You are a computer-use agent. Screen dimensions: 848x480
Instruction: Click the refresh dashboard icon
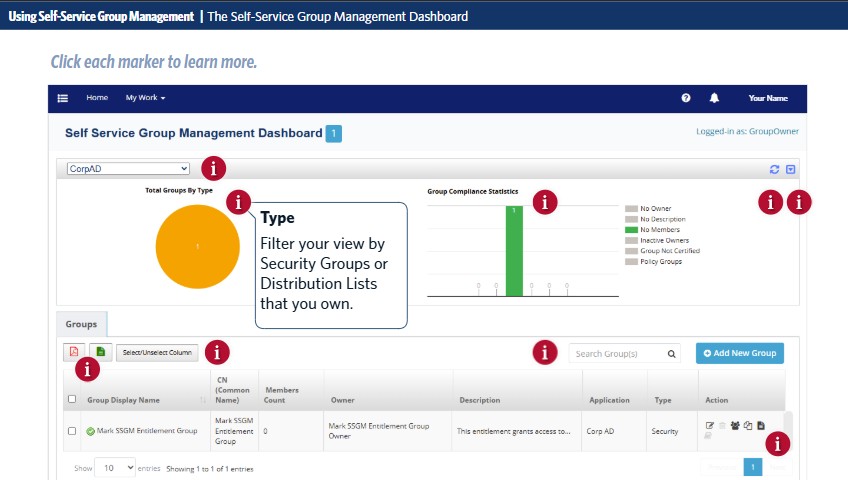coord(774,169)
